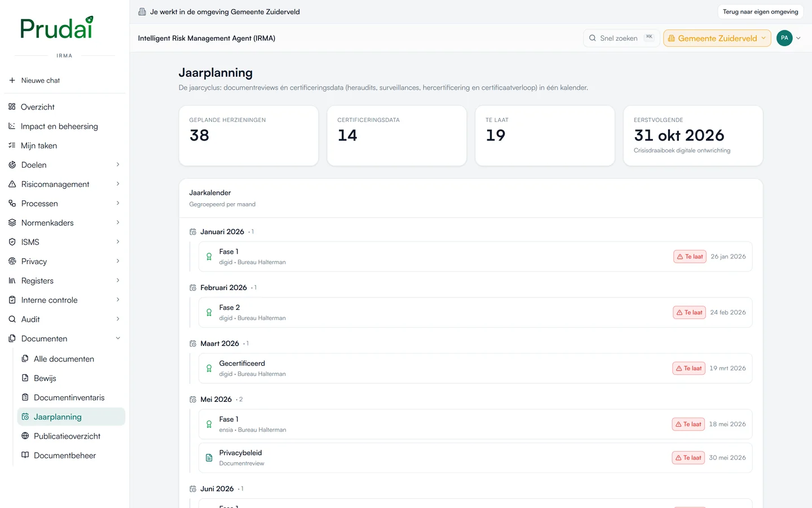Click the Te laat badge on Fase 2 row
Screen dimensions: 812x508
(x=689, y=312)
